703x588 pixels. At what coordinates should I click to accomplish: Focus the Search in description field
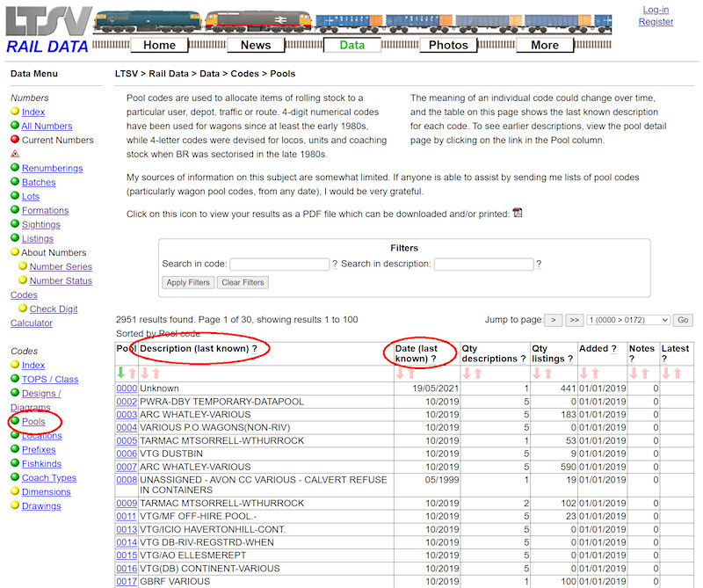[x=483, y=264]
